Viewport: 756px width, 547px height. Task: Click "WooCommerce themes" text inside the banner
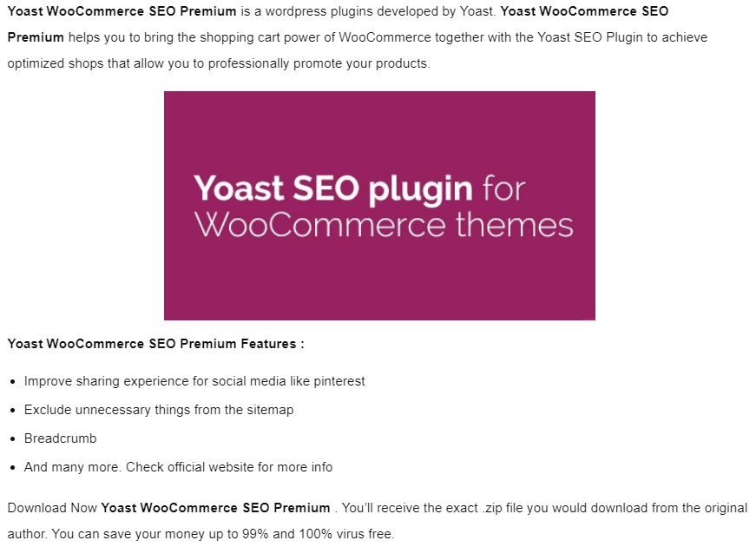point(384,225)
